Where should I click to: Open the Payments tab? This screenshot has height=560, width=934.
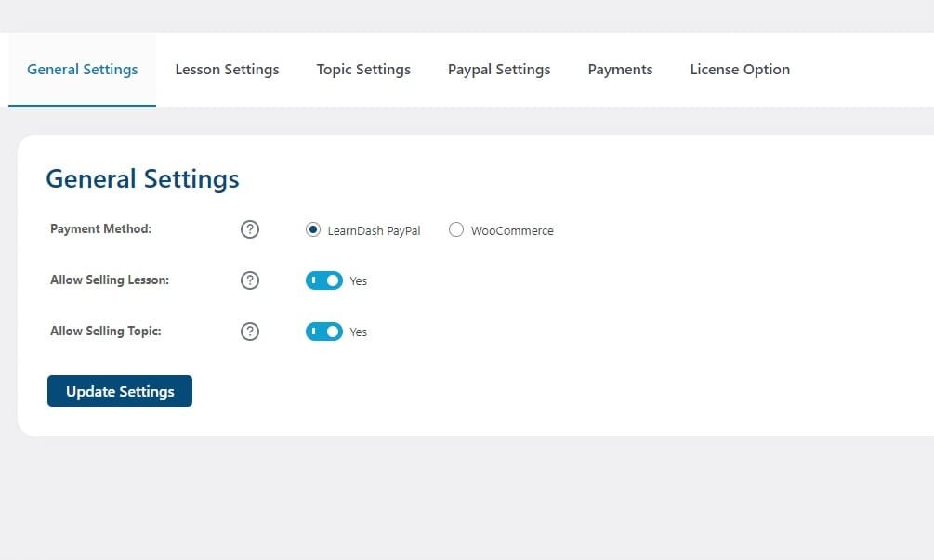pos(620,70)
